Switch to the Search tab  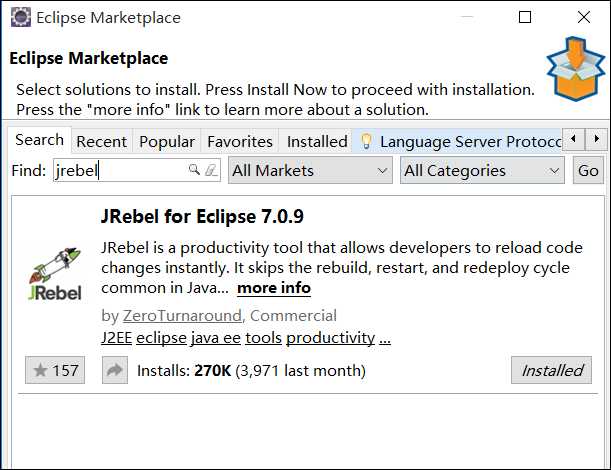[39, 140]
